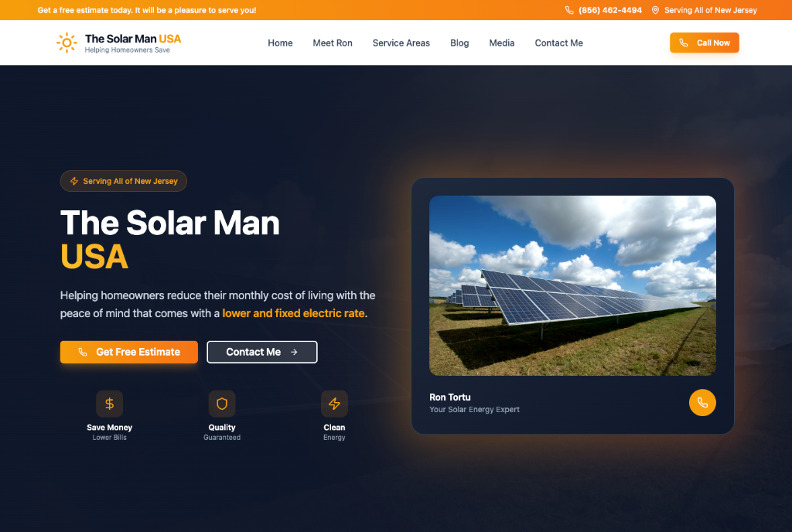Open Service Areas in navigation
The width and height of the screenshot is (792, 532).
click(401, 43)
